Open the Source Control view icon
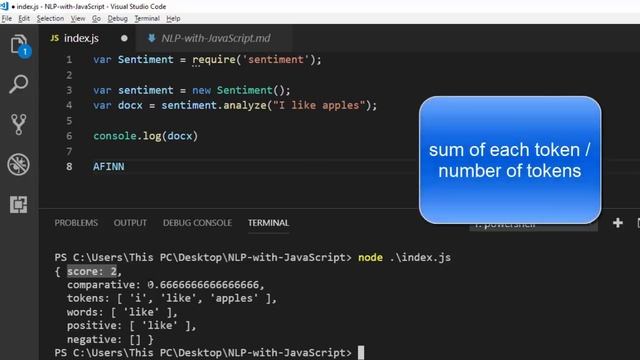 tap(18, 124)
